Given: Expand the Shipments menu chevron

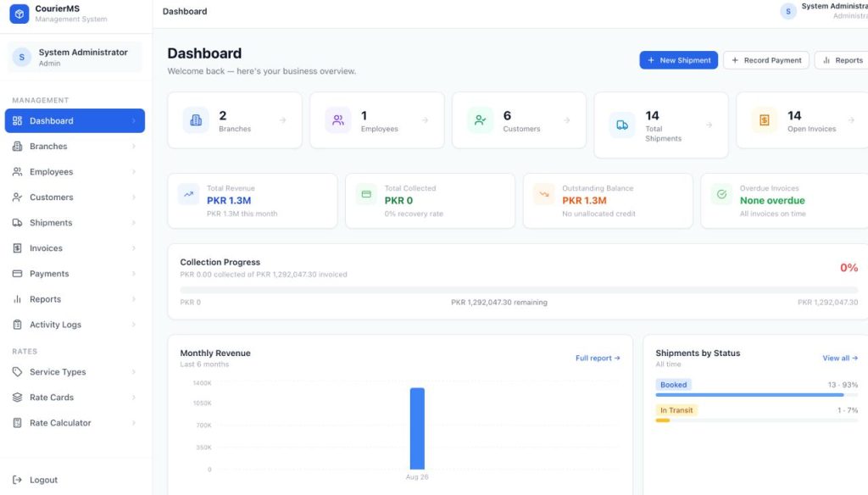Looking at the screenshot, I should pos(133,223).
